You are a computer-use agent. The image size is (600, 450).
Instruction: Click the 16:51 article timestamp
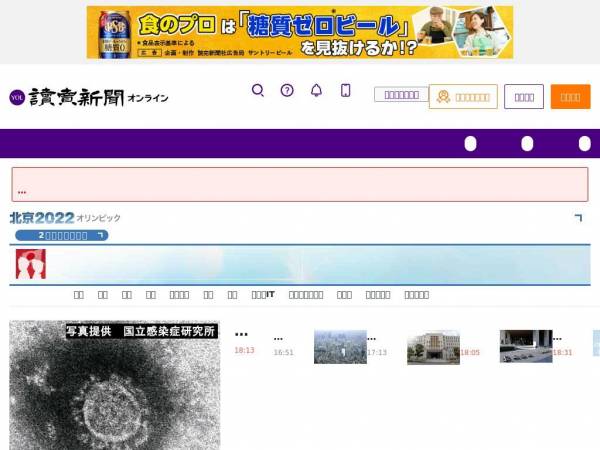click(284, 352)
